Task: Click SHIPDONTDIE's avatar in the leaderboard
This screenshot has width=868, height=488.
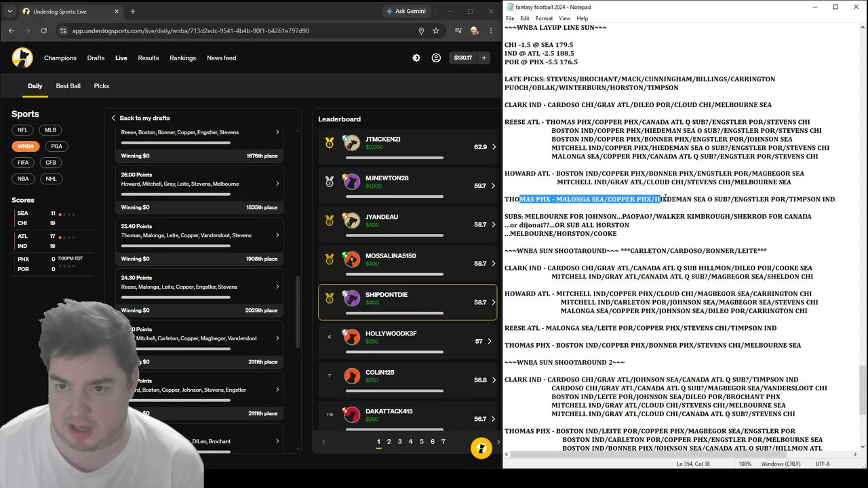Action: pos(351,298)
